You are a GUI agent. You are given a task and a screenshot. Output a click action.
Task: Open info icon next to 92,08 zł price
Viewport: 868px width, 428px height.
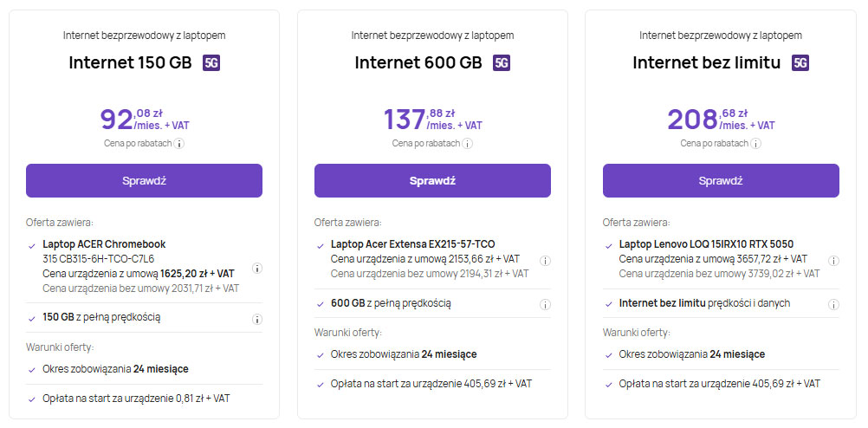pos(180,144)
